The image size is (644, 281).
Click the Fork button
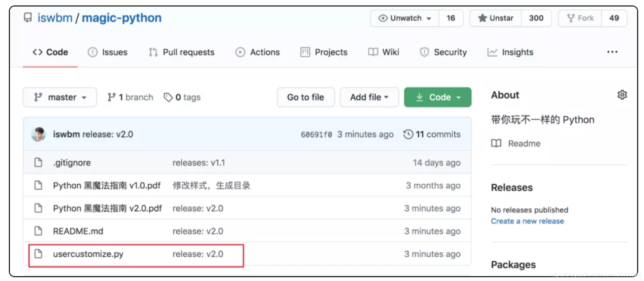(x=580, y=18)
